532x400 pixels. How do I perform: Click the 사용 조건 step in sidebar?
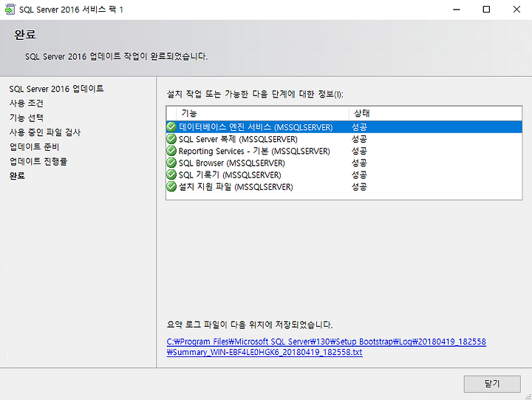point(27,103)
